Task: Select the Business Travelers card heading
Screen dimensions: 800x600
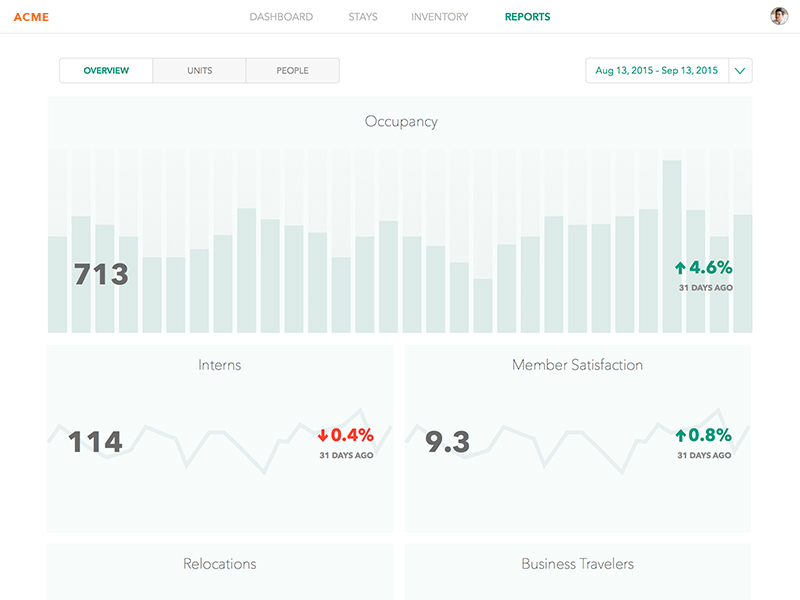Action: pyautogui.click(x=577, y=564)
